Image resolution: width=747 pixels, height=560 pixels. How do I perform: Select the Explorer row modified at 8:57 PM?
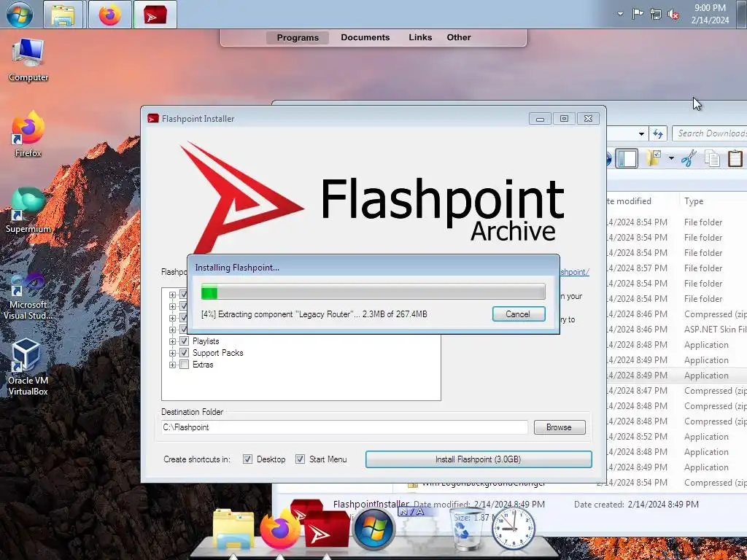pyautogui.click(x=676, y=268)
